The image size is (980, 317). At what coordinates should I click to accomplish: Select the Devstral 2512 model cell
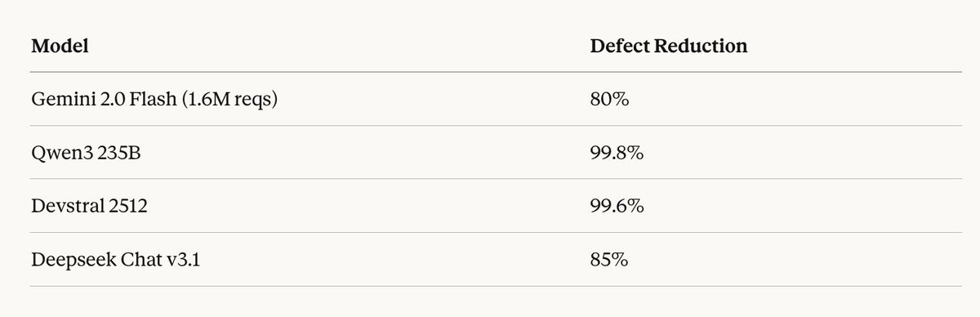coord(90,207)
